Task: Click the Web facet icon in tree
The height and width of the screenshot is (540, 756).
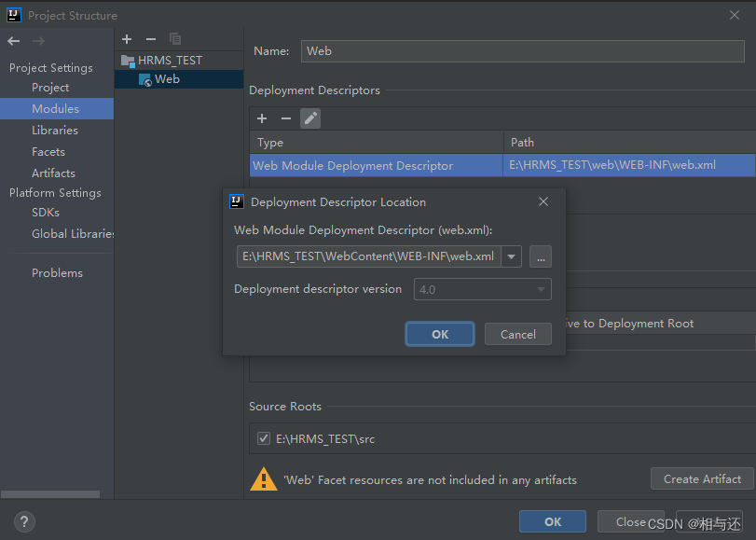Action: tap(145, 79)
